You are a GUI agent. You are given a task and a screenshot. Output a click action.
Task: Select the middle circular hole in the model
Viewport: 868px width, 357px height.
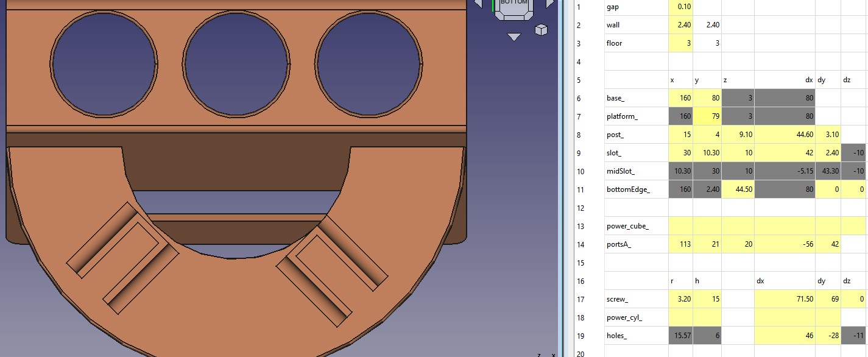[x=236, y=63]
